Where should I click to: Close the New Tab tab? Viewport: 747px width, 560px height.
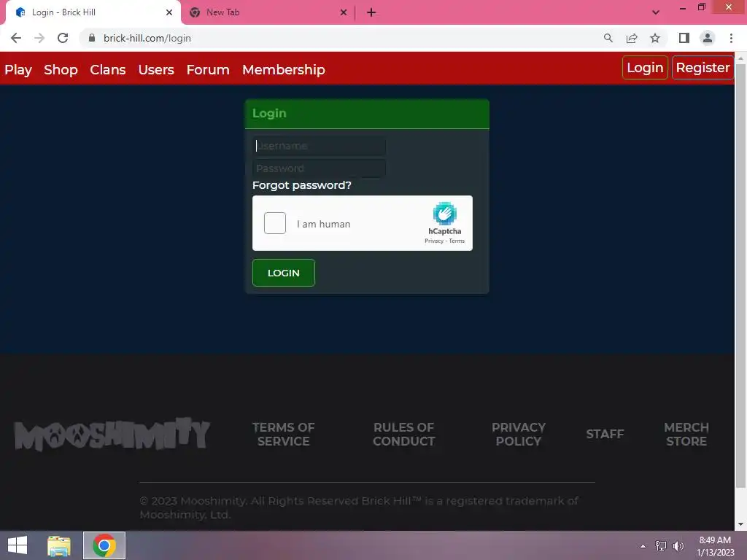pos(344,12)
